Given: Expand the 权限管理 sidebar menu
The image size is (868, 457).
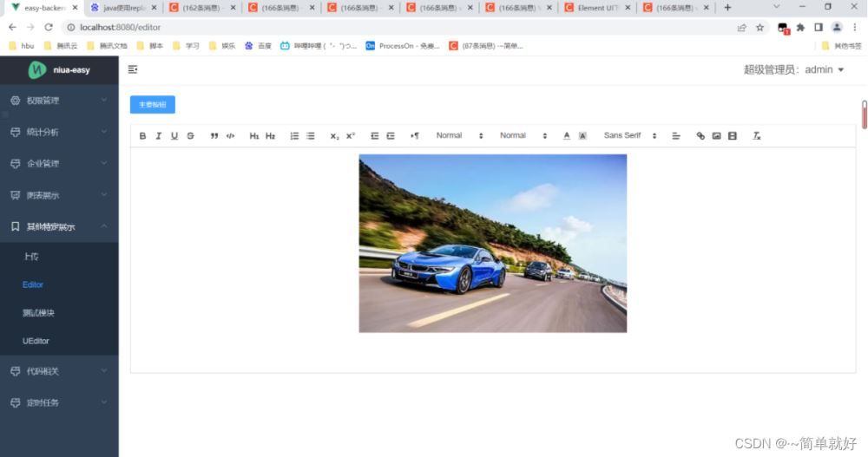Looking at the screenshot, I should [59, 101].
